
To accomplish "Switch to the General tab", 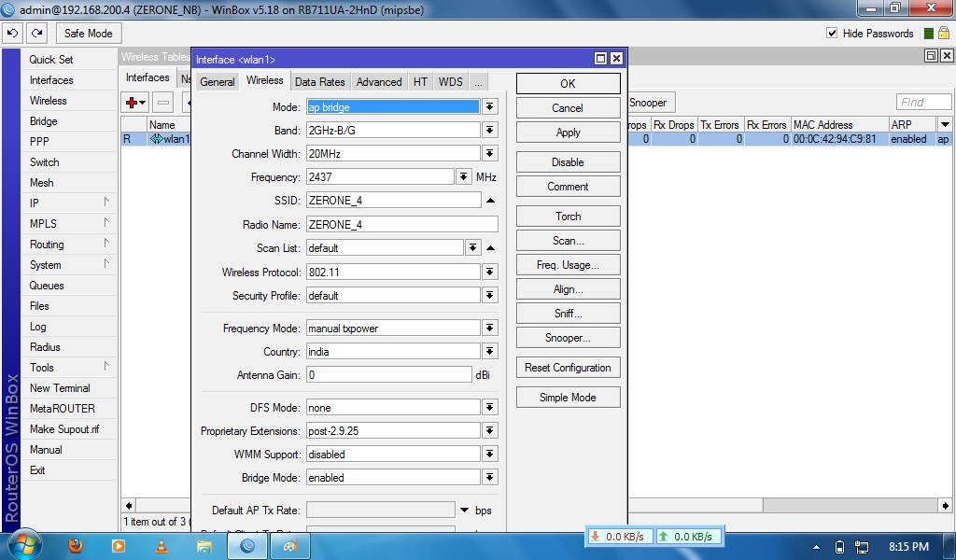I will click(x=217, y=81).
